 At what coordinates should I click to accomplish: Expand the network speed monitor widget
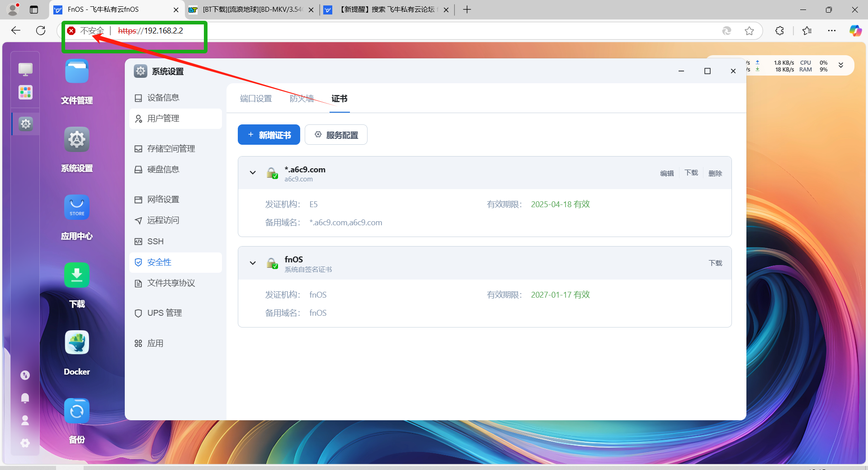click(841, 65)
